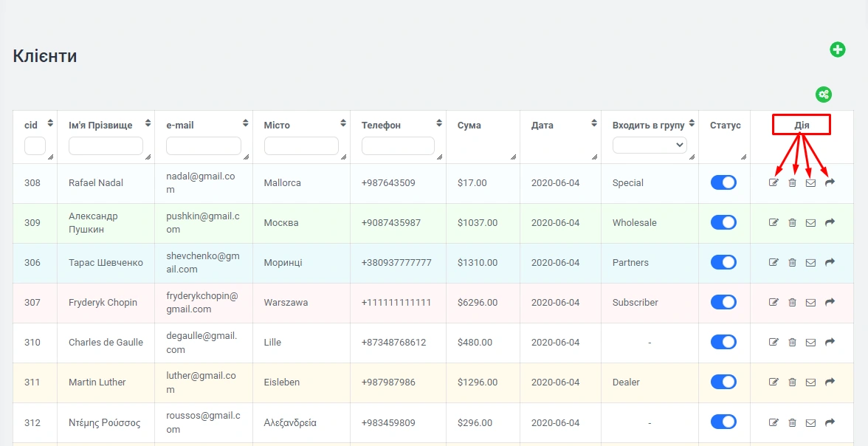868x446 pixels.
Task: Toggle status switch for Rafael Nadal
Action: (723, 182)
